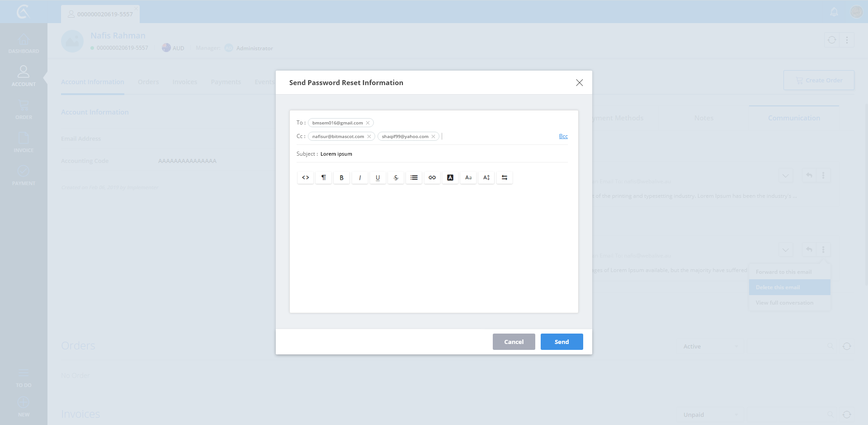Insert a hyperlink using the link icon
The height and width of the screenshot is (425, 868).
pyautogui.click(x=432, y=177)
